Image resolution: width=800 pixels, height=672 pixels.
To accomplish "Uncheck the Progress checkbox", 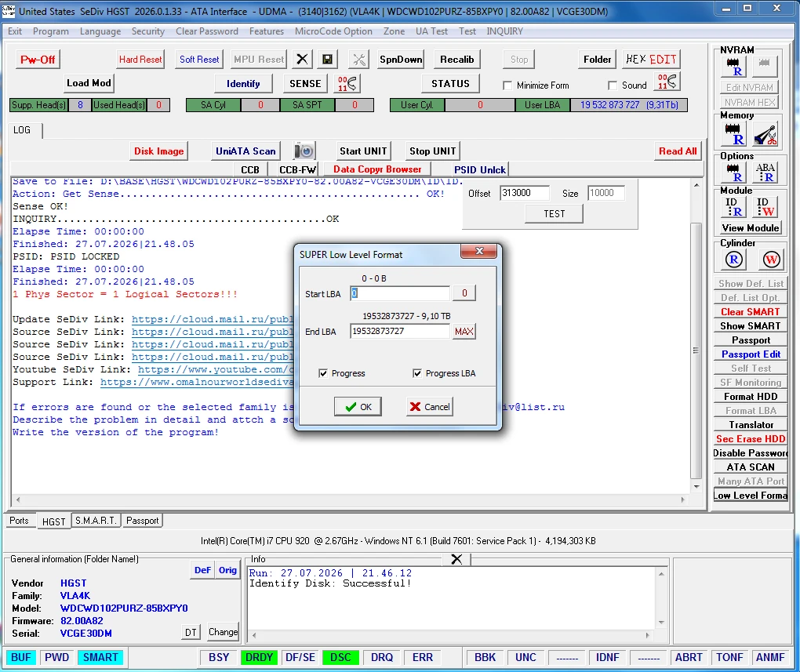I will (323, 373).
